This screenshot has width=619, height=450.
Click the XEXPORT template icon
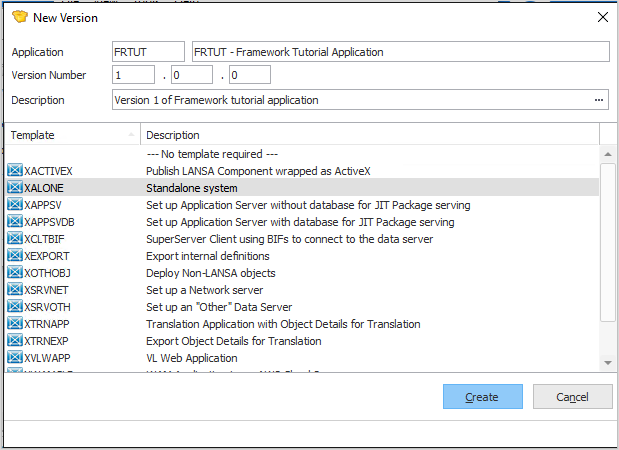pos(14,256)
